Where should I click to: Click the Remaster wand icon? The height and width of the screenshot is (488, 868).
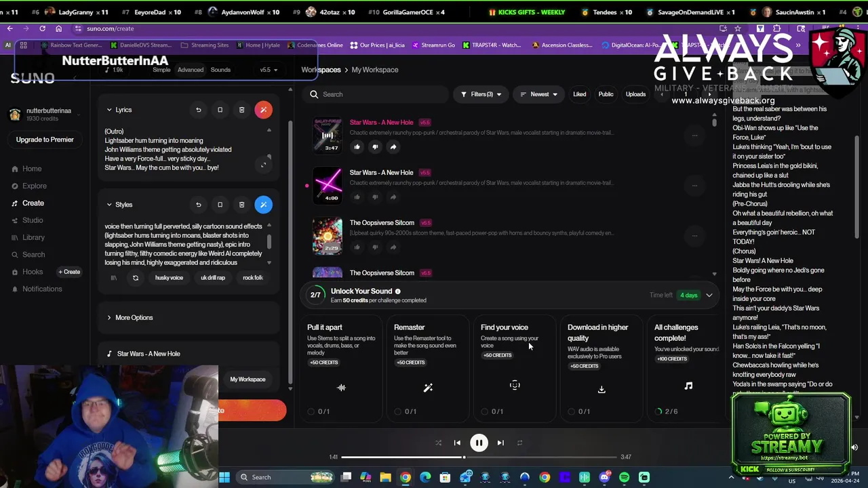point(428,388)
